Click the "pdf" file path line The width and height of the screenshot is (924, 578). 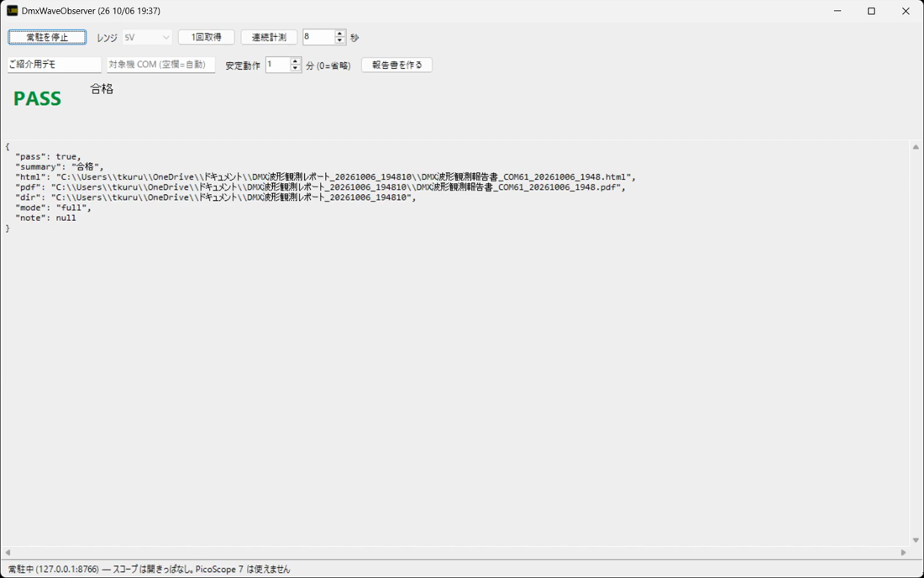(321, 187)
